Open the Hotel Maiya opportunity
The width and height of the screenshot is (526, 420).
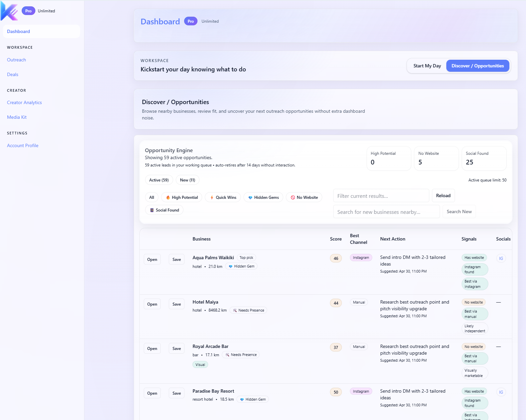click(152, 304)
